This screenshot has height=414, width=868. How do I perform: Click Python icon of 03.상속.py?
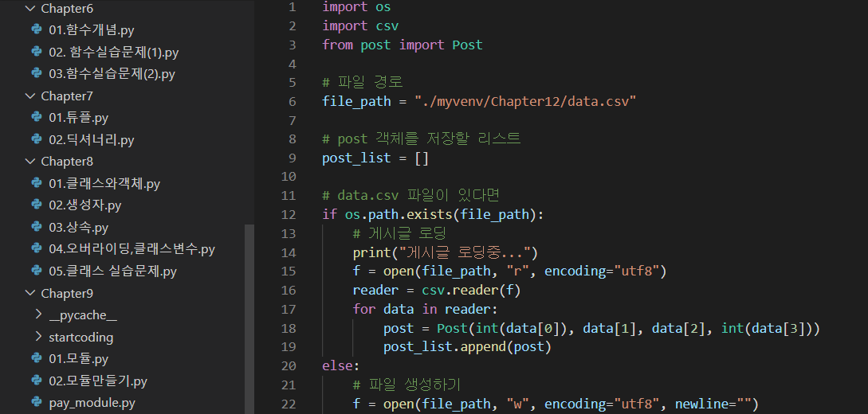pyautogui.click(x=37, y=227)
